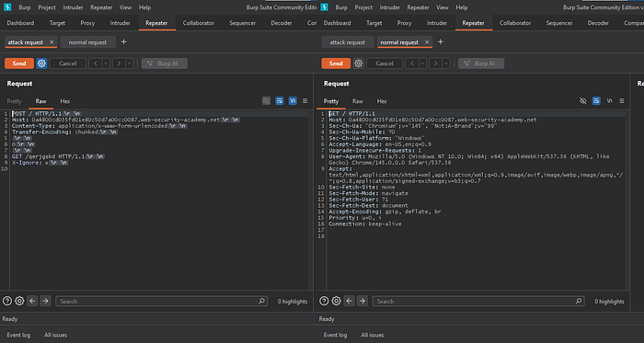Jump to previous search match in right window
Screen dimensions: 644x343
click(349, 301)
